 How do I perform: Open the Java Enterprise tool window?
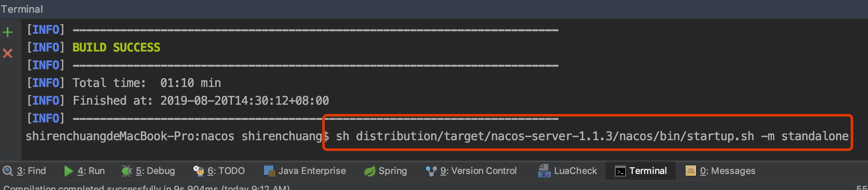point(305,171)
